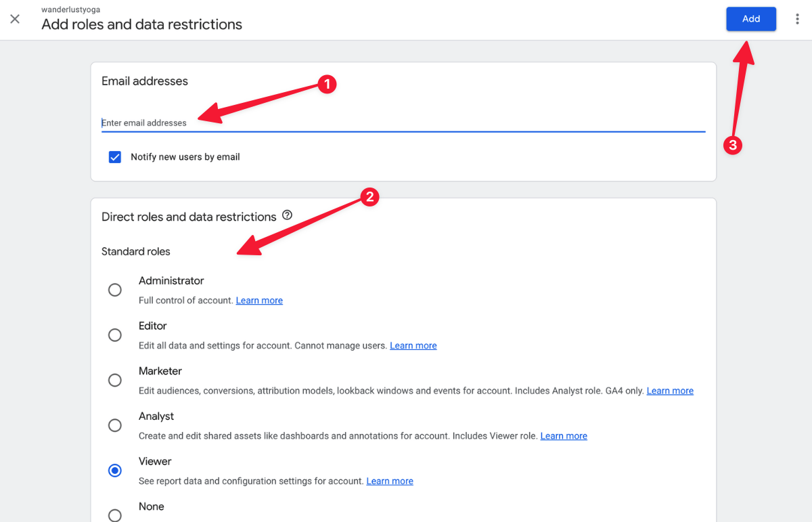Click the Email addresses section heading
Image resolution: width=812 pixels, height=522 pixels.
tap(144, 81)
